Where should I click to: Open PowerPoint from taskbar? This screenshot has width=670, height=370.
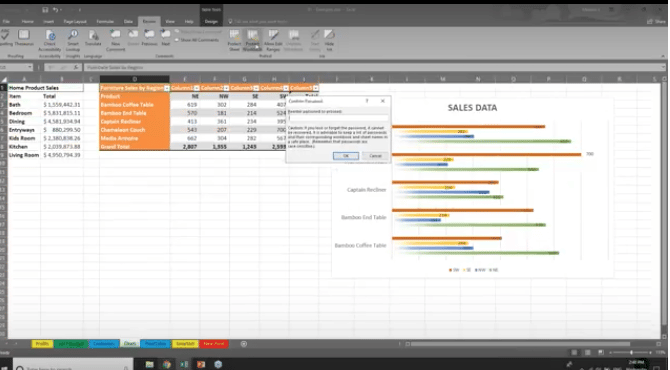(x=201, y=364)
